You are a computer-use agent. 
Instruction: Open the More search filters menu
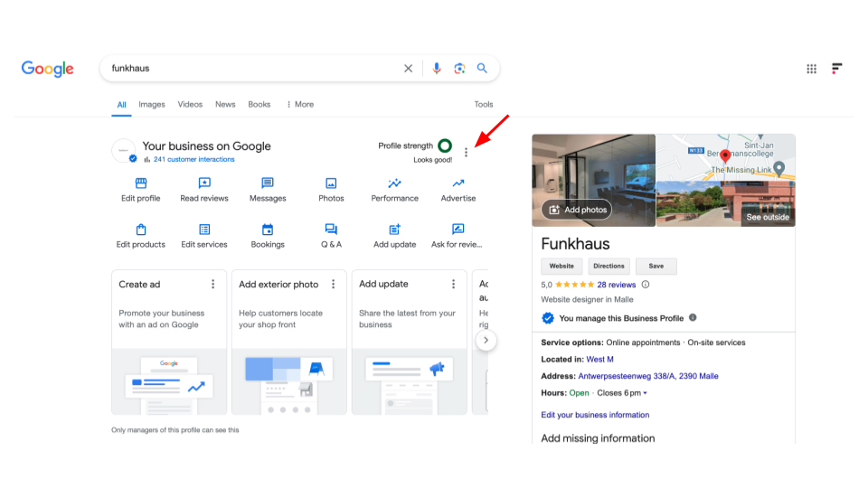coord(300,105)
